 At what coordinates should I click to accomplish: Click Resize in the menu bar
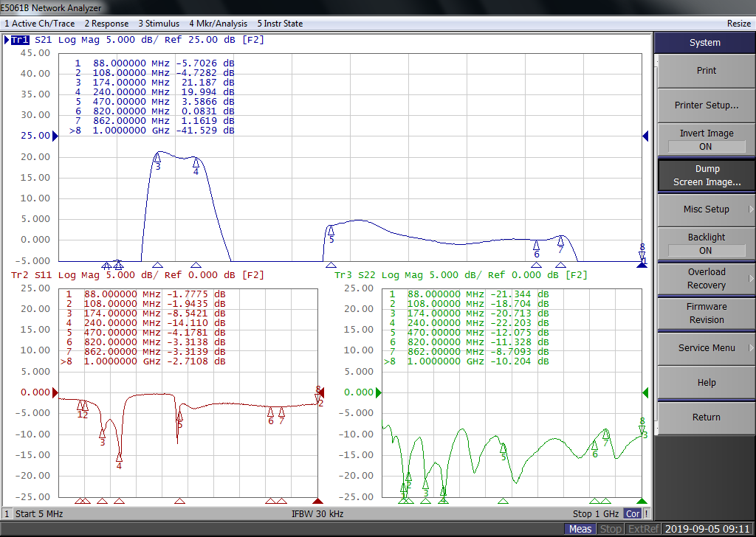pyautogui.click(x=738, y=24)
